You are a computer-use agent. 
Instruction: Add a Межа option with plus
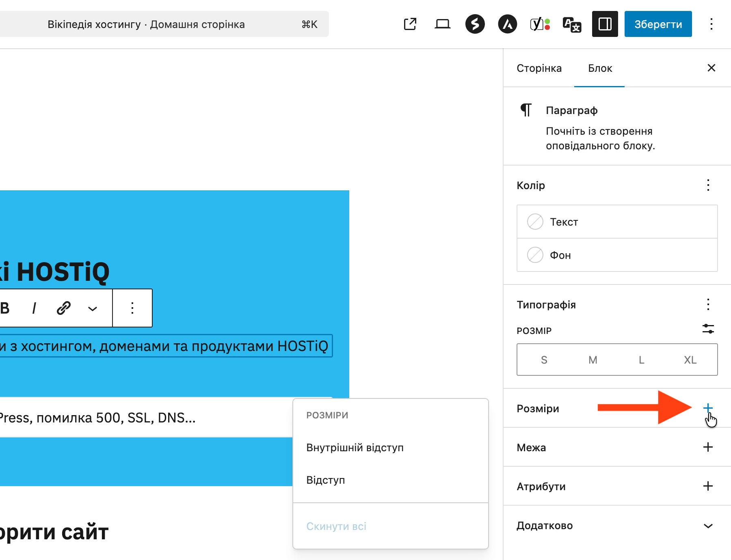click(x=708, y=447)
